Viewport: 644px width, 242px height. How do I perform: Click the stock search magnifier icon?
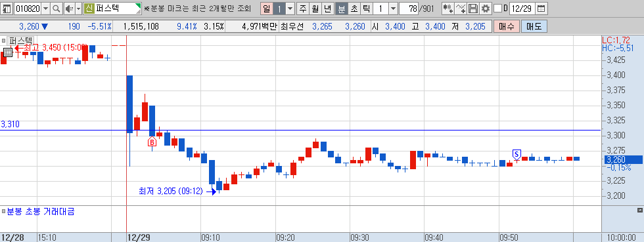(x=57, y=9)
